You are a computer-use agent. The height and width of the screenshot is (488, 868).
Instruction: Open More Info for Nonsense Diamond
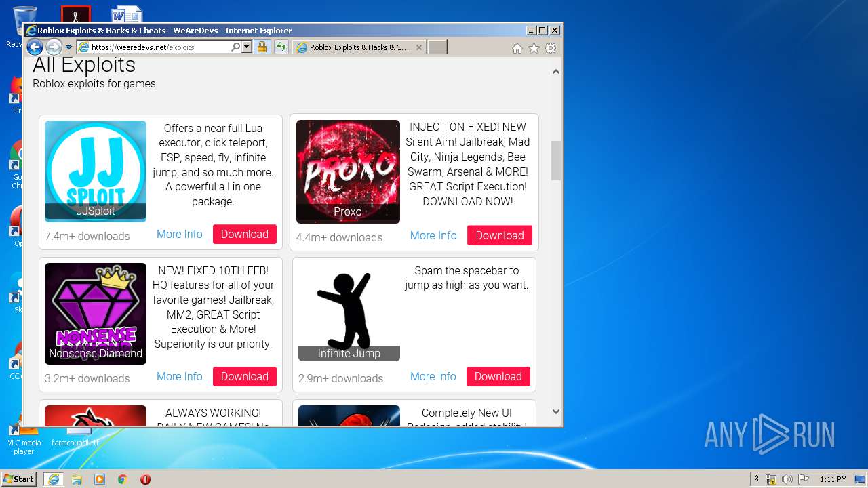180,376
